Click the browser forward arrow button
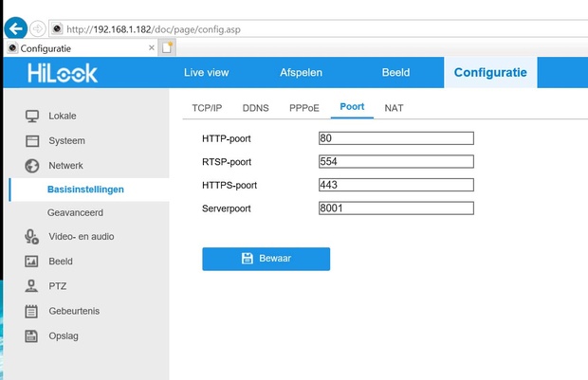Screen dimensions: 588x380 [x=38, y=28]
